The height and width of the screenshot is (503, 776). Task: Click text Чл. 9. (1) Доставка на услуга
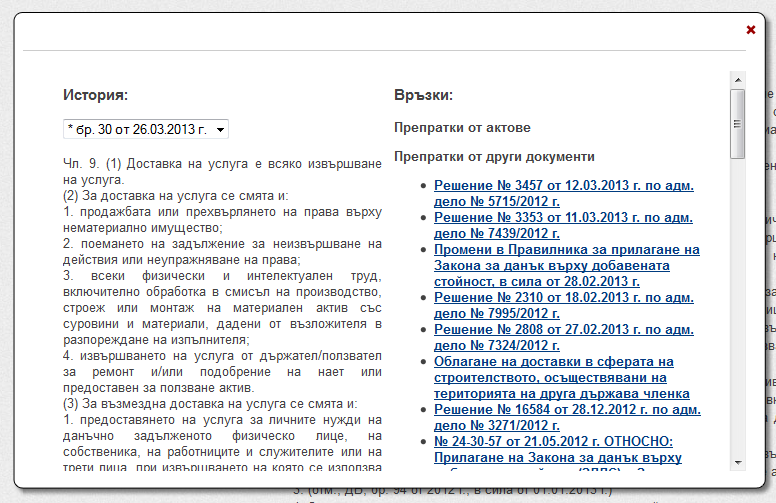pyautogui.click(x=155, y=164)
